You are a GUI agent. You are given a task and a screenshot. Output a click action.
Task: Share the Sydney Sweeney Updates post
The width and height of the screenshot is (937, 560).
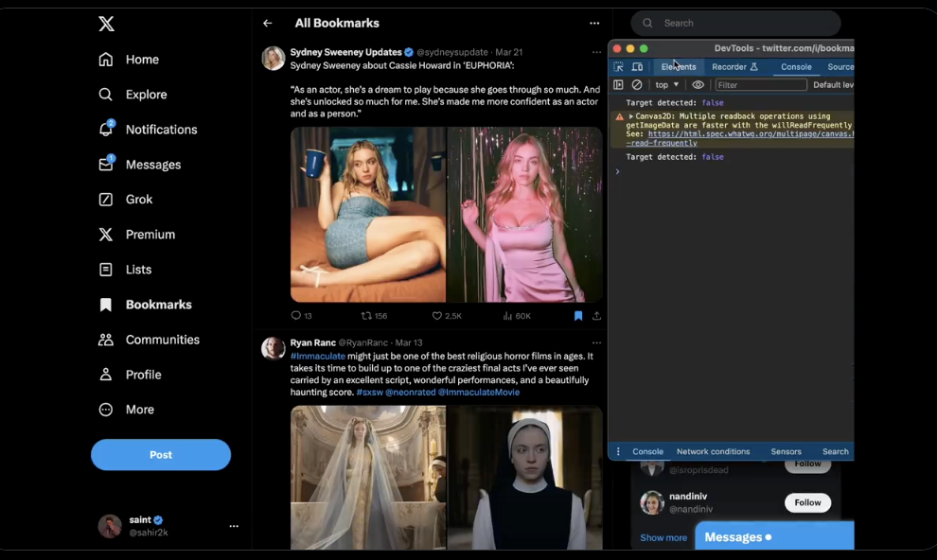(596, 316)
